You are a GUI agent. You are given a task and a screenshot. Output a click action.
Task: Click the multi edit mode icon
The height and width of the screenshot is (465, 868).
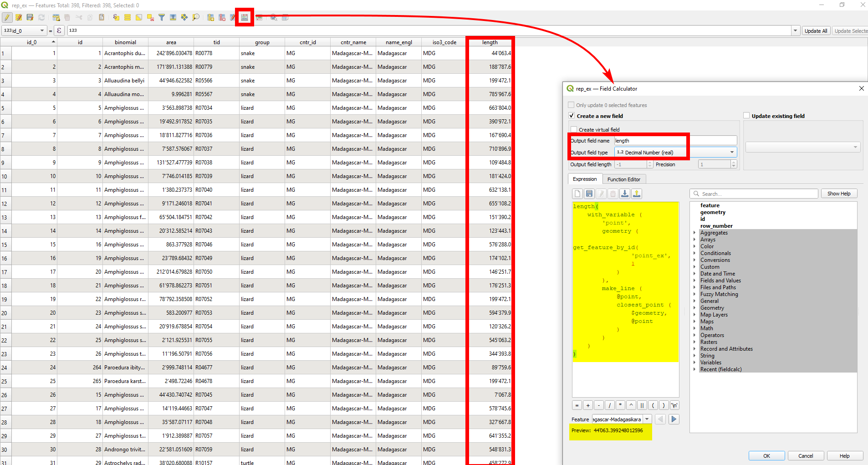coord(19,18)
